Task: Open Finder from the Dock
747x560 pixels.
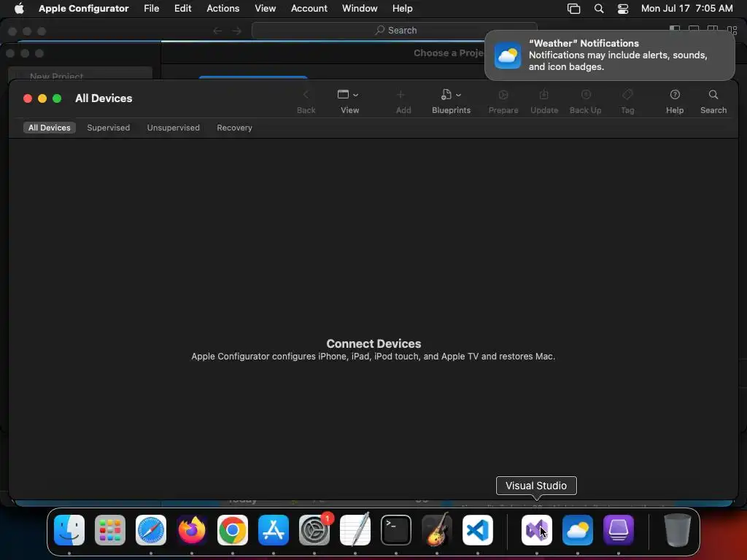Action: [69, 530]
